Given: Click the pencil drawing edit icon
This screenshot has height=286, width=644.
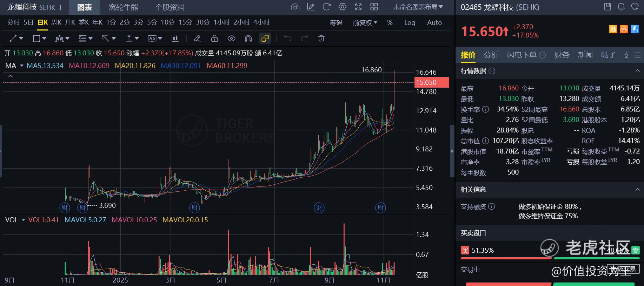Looking at the screenshot, I should point(198,39).
